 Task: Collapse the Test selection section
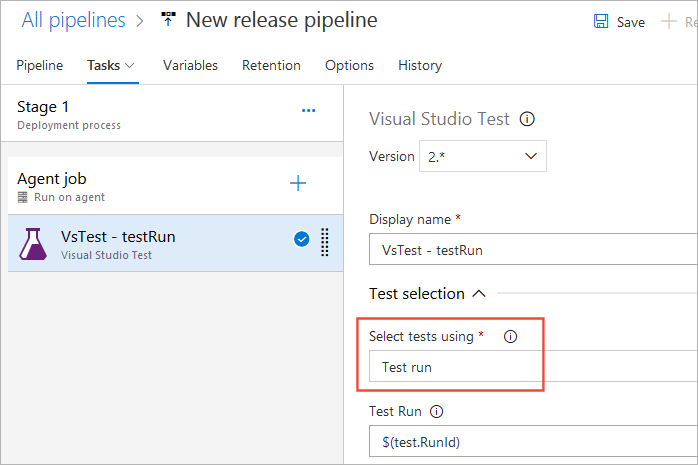pyautogui.click(x=478, y=294)
